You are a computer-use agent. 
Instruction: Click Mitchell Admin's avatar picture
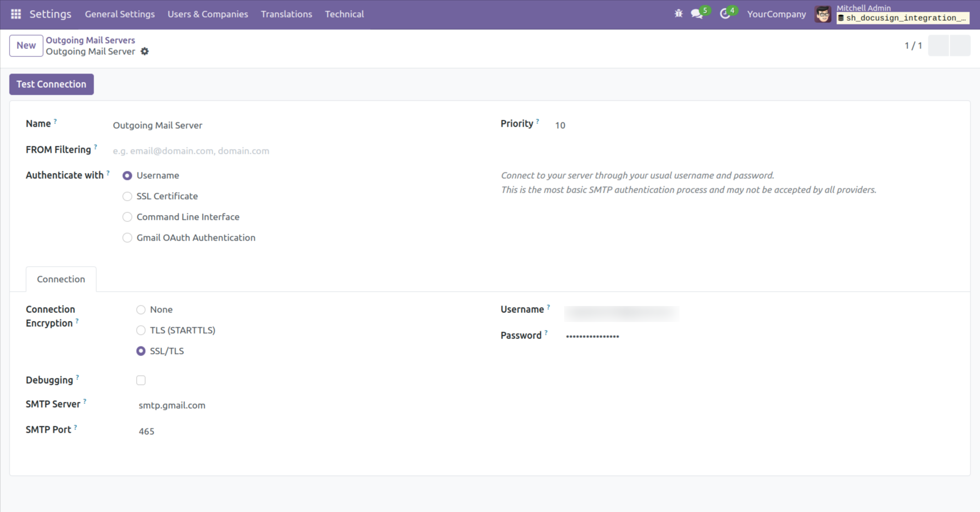click(823, 14)
